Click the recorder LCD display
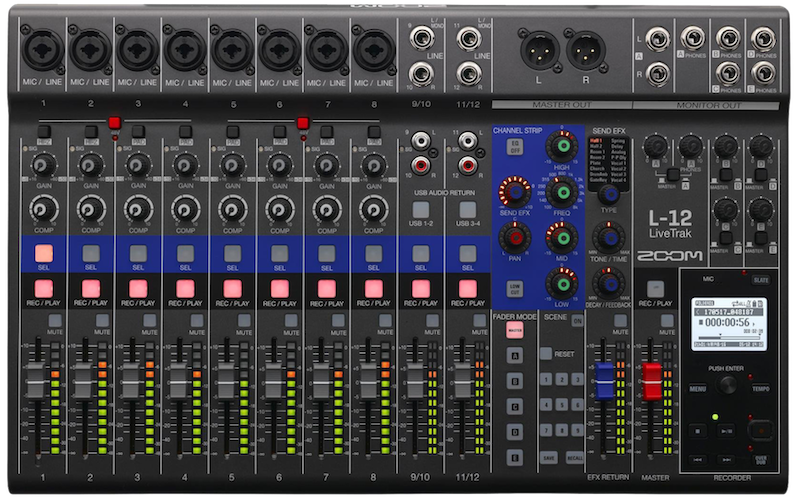This screenshot has width=800, height=499. [729, 323]
